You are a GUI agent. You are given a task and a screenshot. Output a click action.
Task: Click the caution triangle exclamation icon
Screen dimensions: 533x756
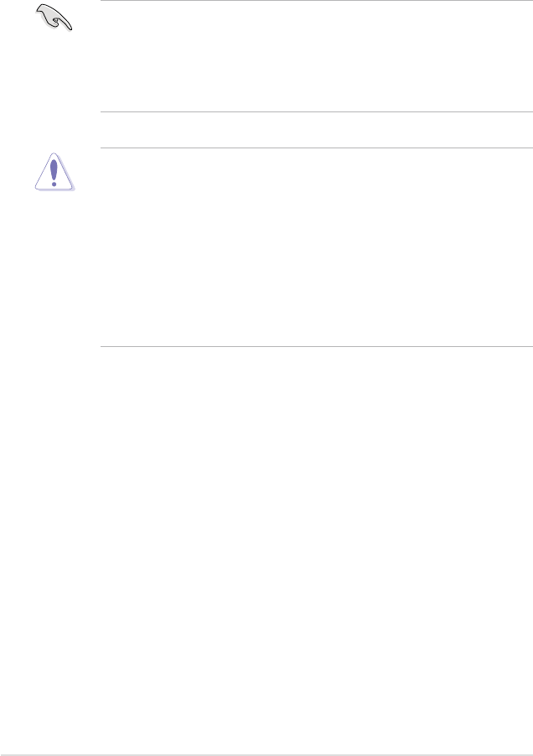(54, 172)
